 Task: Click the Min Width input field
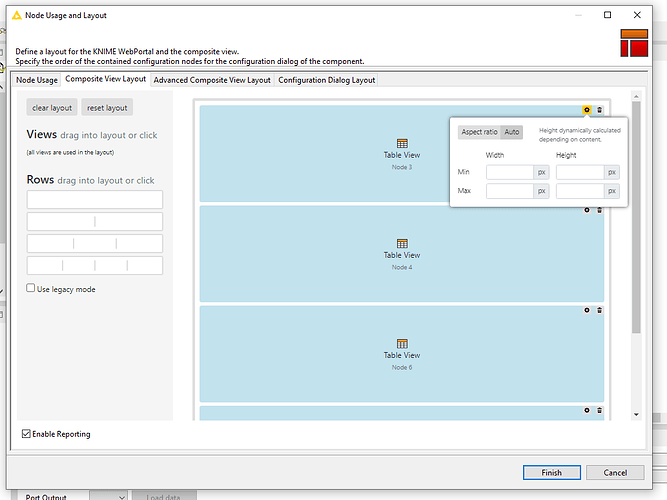pos(510,172)
